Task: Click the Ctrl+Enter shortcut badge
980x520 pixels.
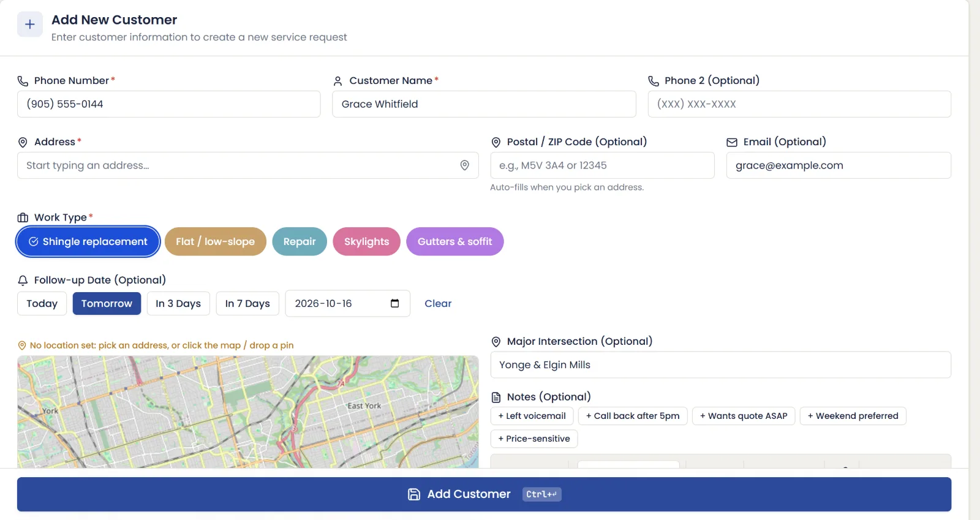Action: point(541,494)
